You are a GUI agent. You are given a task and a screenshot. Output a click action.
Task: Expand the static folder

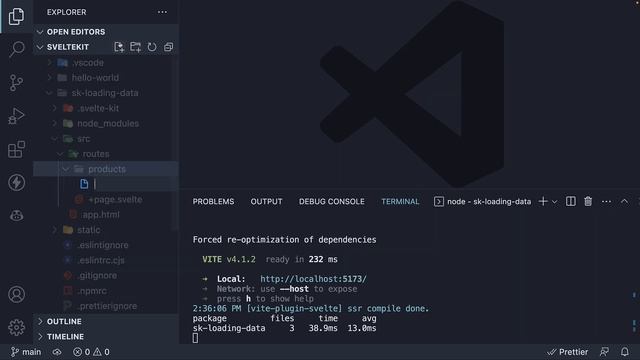tap(106, 230)
